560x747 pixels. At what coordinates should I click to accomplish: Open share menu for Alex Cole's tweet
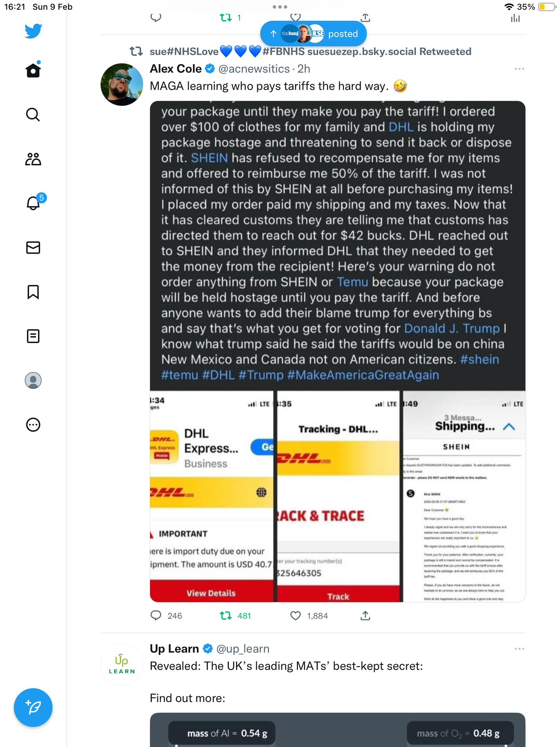pyautogui.click(x=365, y=616)
